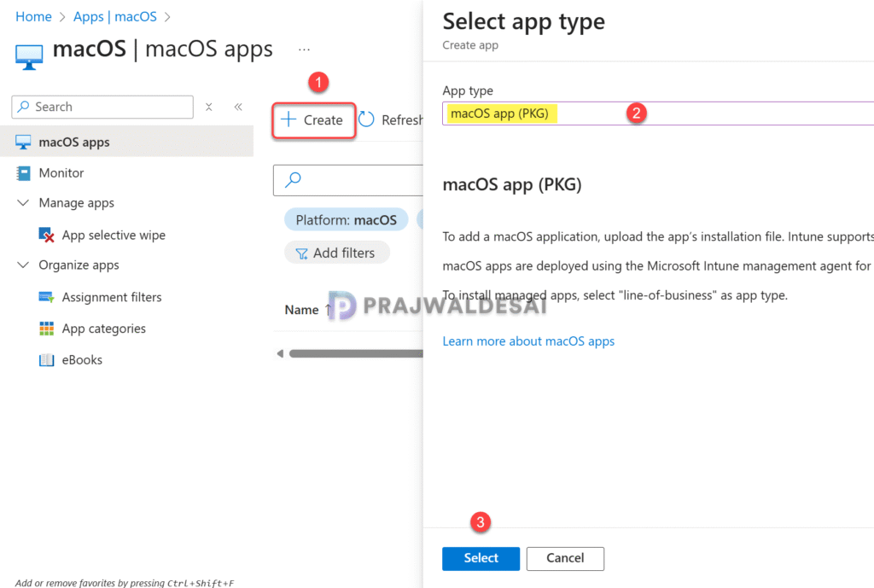874x588 pixels.
Task: Click the Refresh circular arrow icon
Action: [366, 119]
